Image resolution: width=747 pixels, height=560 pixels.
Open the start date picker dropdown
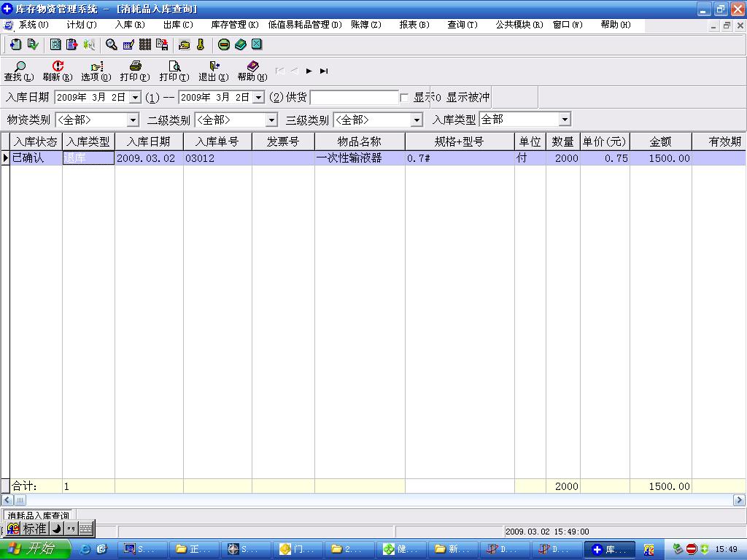(135, 98)
